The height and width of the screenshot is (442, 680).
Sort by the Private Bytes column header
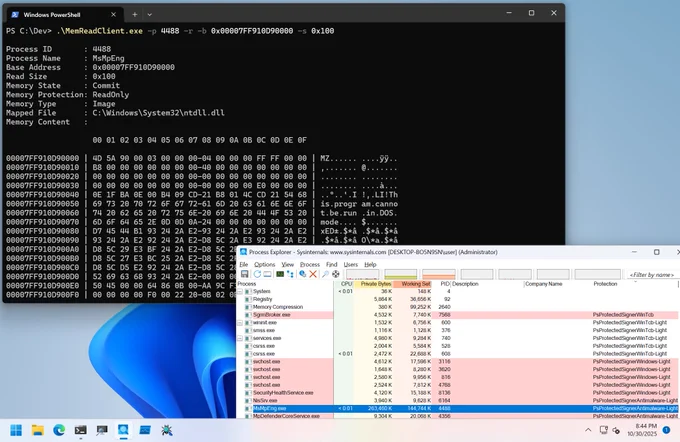[376, 284]
